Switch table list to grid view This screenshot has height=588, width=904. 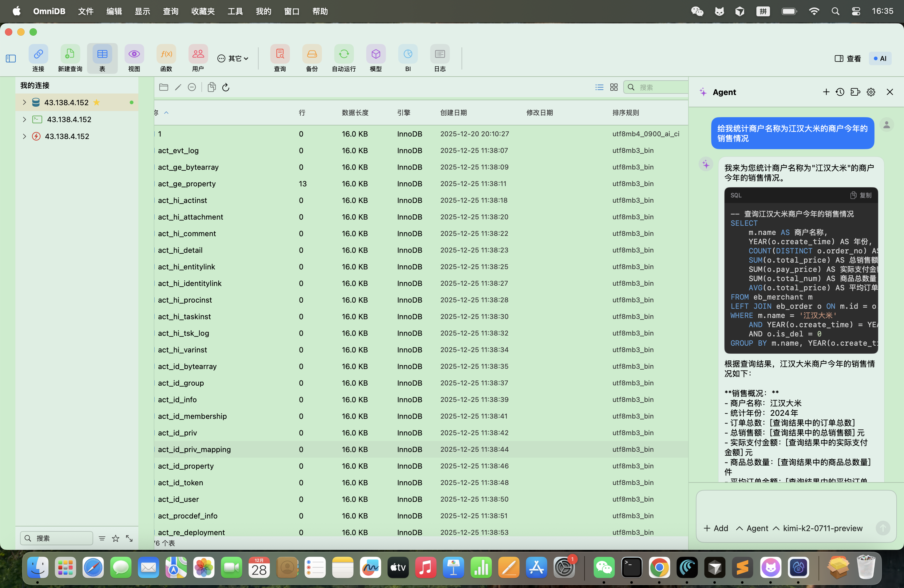pyautogui.click(x=614, y=87)
